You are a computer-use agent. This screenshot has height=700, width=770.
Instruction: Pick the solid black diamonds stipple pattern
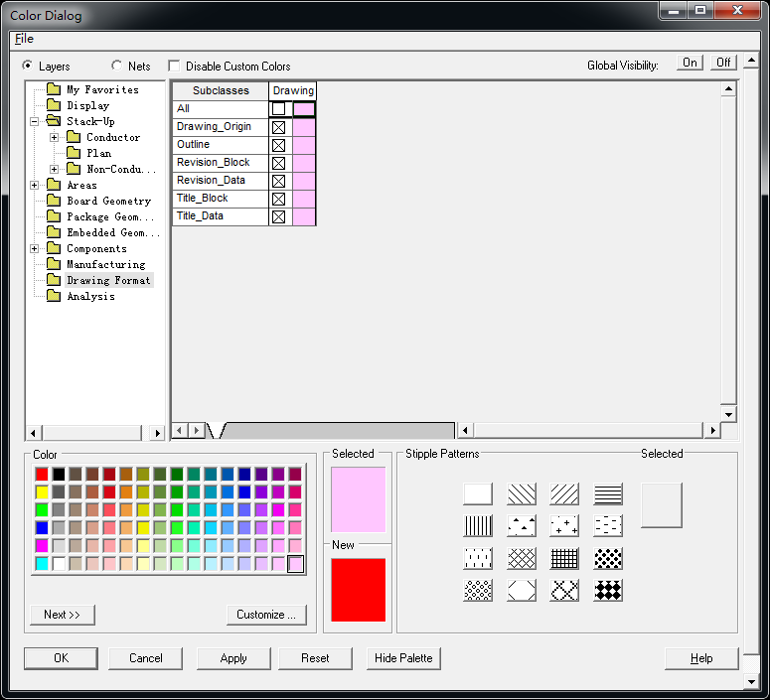(608, 590)
